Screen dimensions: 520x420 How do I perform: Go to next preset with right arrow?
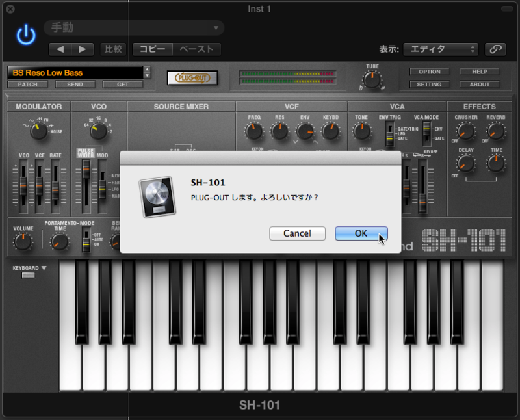83,49
